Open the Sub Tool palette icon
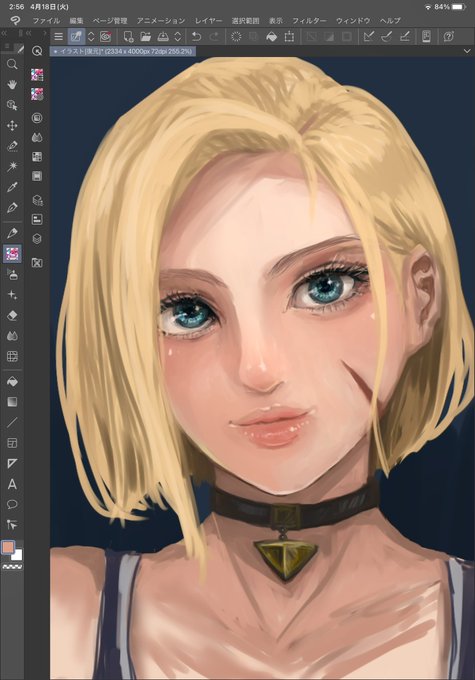 [x=37, y=75]
